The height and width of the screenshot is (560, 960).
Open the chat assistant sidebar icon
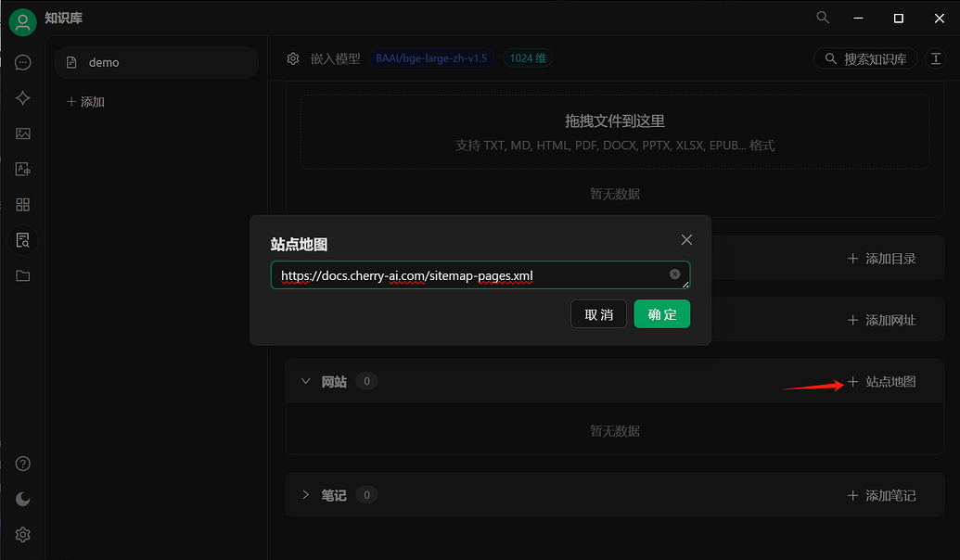pos(23,63)
